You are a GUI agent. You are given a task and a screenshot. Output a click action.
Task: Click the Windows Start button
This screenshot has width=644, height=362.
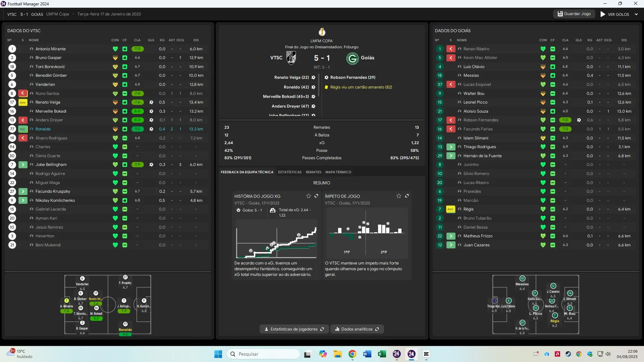point(218,354)
